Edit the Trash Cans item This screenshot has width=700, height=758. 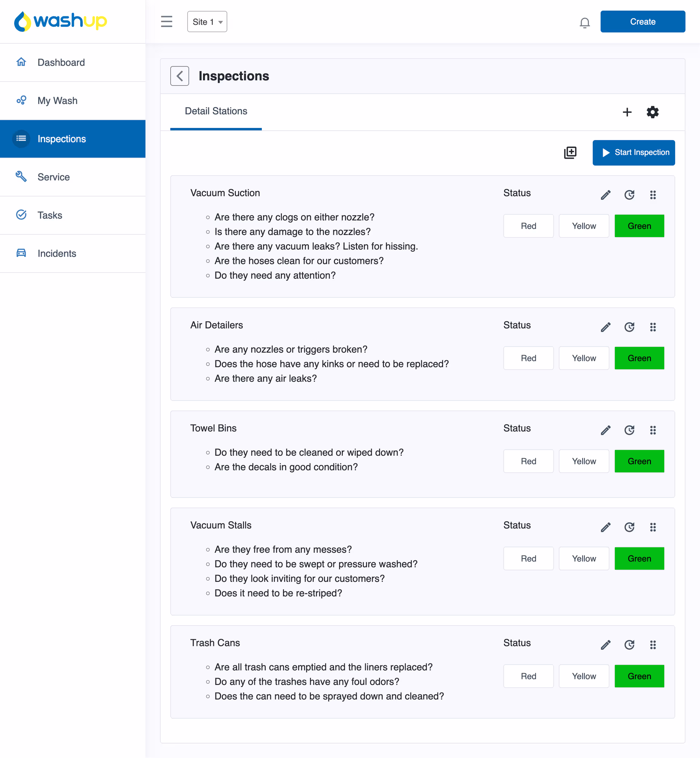pyautogui.click(x=606, y=645)
